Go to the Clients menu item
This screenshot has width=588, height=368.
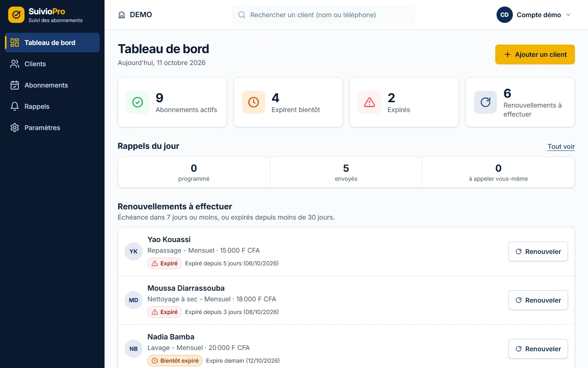(52, 64)
